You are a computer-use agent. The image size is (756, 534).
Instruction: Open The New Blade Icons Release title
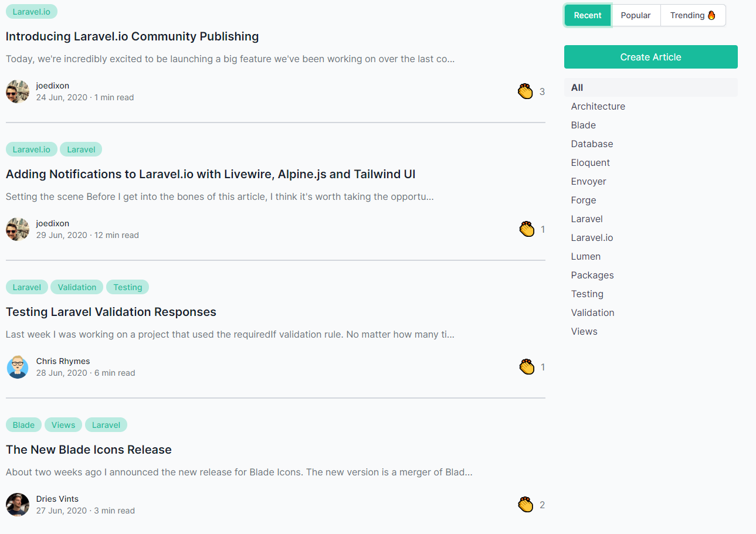click(x=89, y=450)
